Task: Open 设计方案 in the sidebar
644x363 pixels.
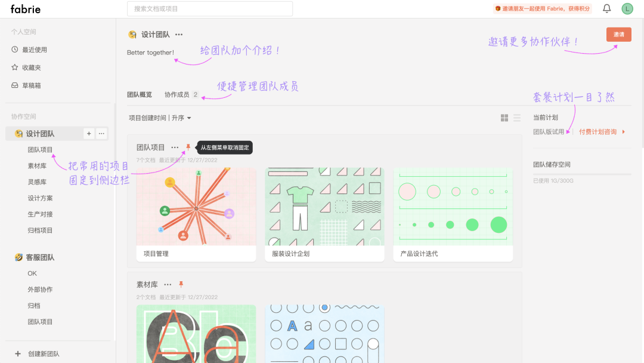Action: click(x=40, y=198)
